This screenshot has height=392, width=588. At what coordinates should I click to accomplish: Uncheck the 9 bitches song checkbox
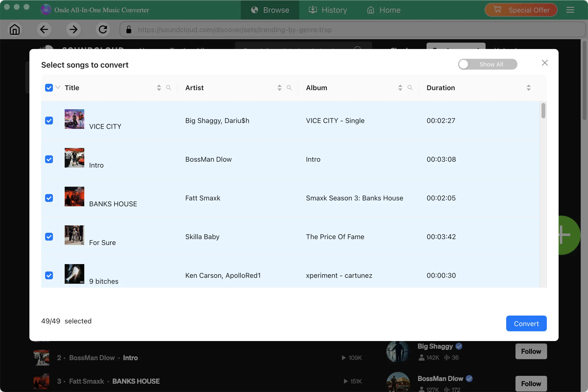pos(49,275)
